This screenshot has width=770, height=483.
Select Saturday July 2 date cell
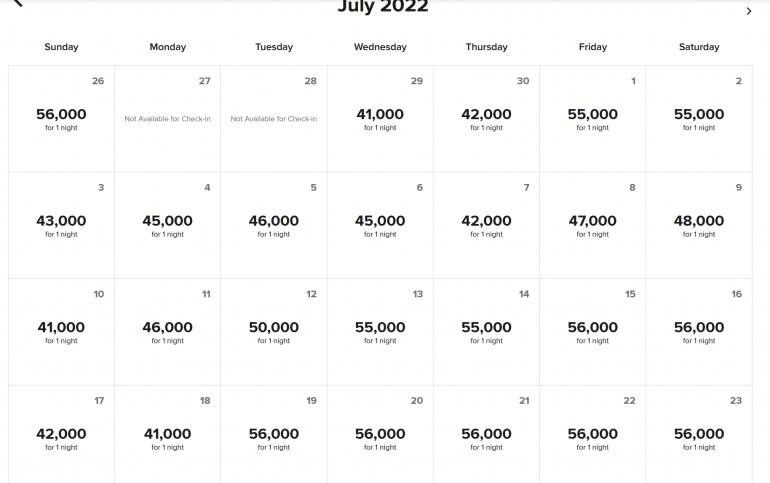pos(699,118)
